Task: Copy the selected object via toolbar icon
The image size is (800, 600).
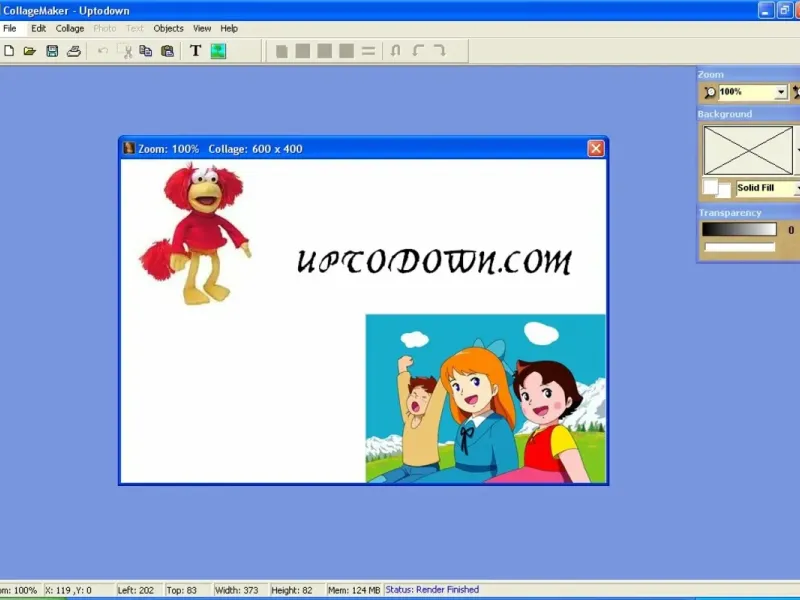Action: coord(146,51)
